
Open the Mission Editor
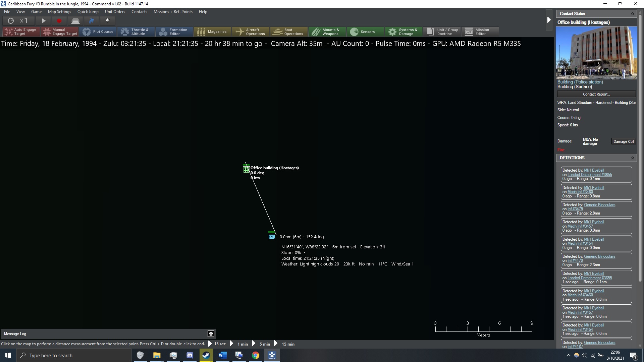pos(480,32)
